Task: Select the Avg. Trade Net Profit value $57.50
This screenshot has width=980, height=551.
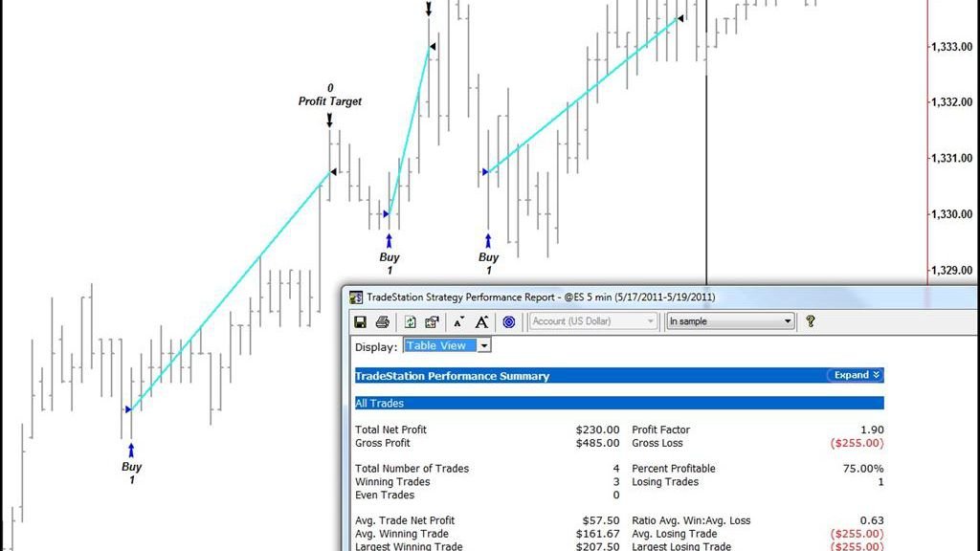Action: (601, 520)
